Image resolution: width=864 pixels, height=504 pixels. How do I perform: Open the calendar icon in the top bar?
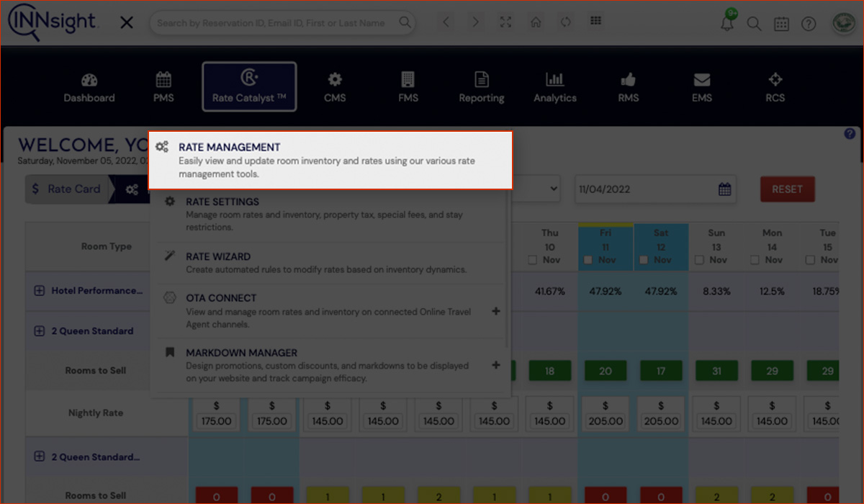pos(781,24)
